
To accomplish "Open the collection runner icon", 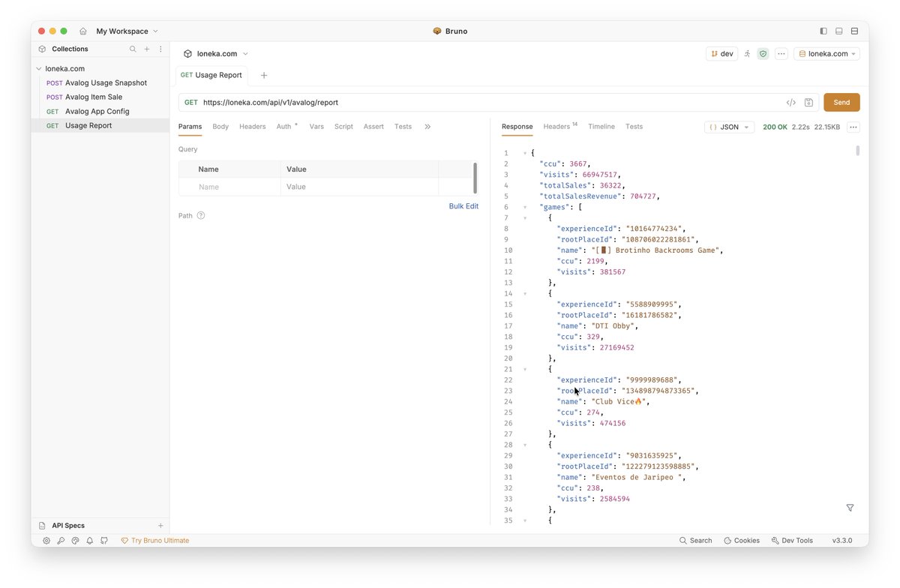I will [747, 54].
